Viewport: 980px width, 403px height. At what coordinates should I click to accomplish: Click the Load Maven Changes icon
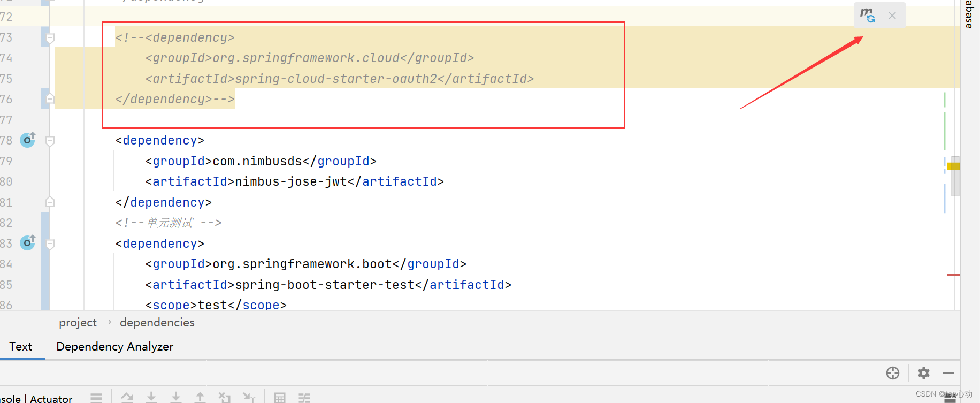click(x=868, y=15)
